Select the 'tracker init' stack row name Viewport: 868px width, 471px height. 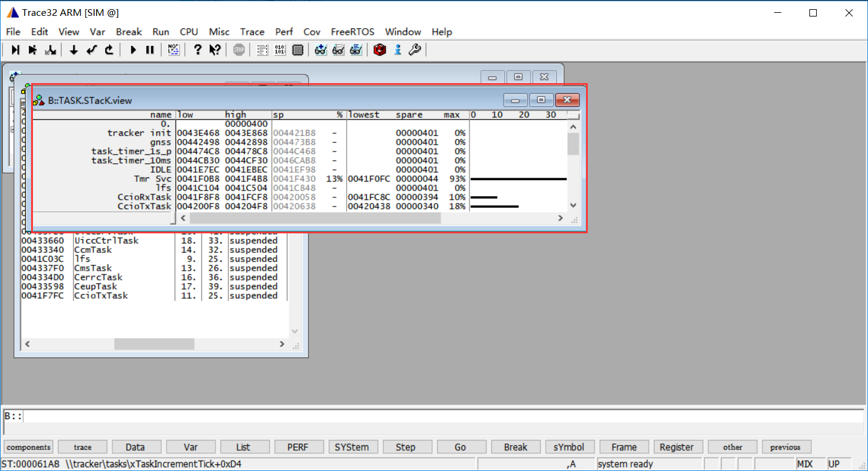(x=140, y=133)
